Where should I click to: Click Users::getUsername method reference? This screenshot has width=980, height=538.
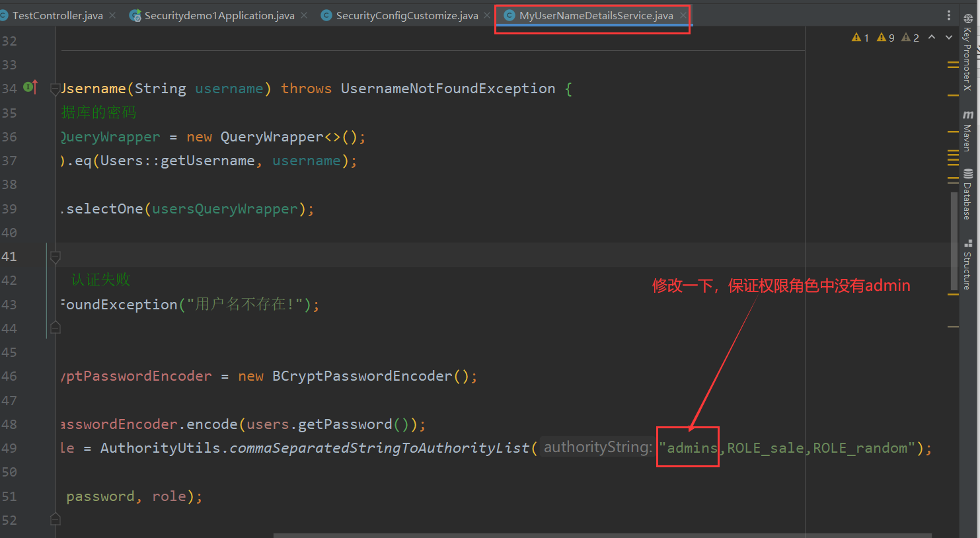click(x=177, y=161)
